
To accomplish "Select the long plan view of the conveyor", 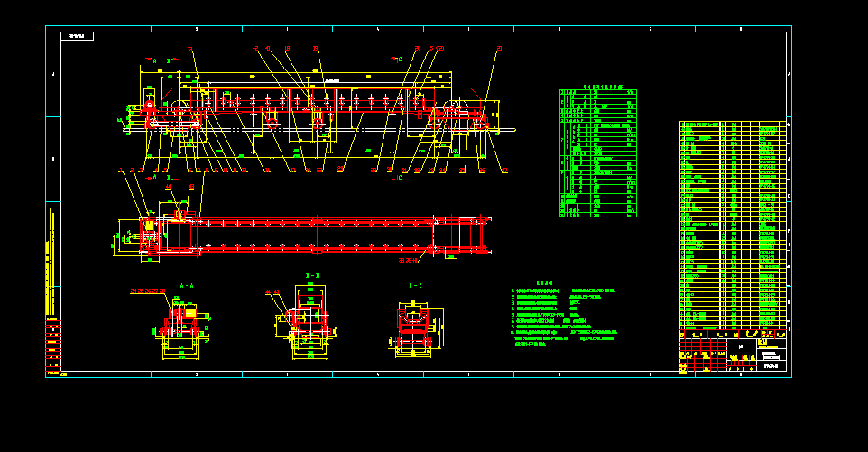I will 301,236.
